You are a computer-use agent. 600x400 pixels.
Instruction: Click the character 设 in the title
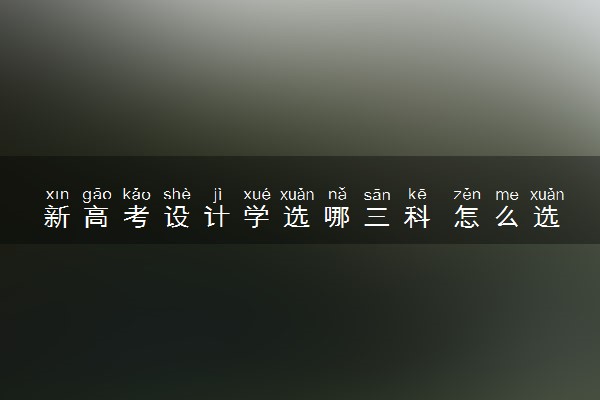click(x=177, y=217)
